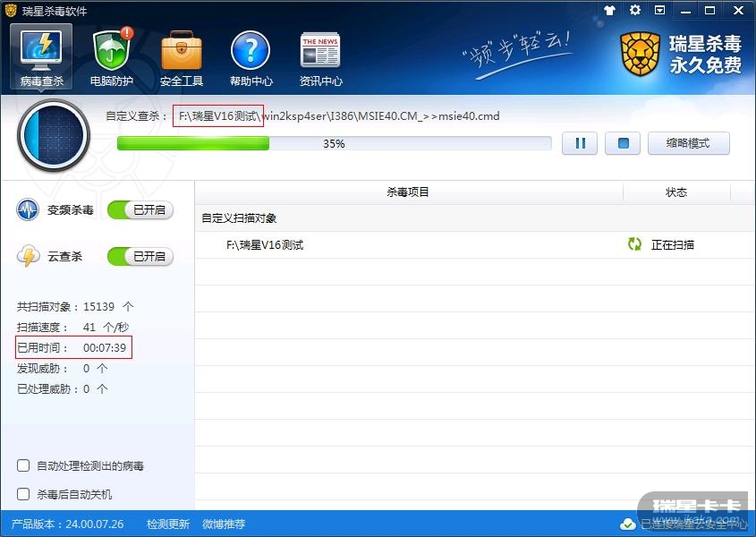
Task: Click the 变频杀毒 waveform icon
Action: tap(28, 210)
